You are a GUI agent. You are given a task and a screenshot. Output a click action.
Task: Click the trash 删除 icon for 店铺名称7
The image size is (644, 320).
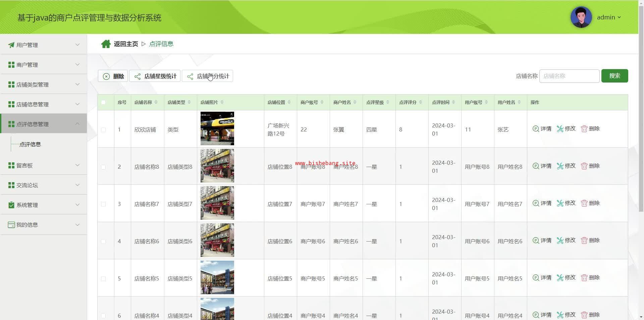click(x=584, y=203)
